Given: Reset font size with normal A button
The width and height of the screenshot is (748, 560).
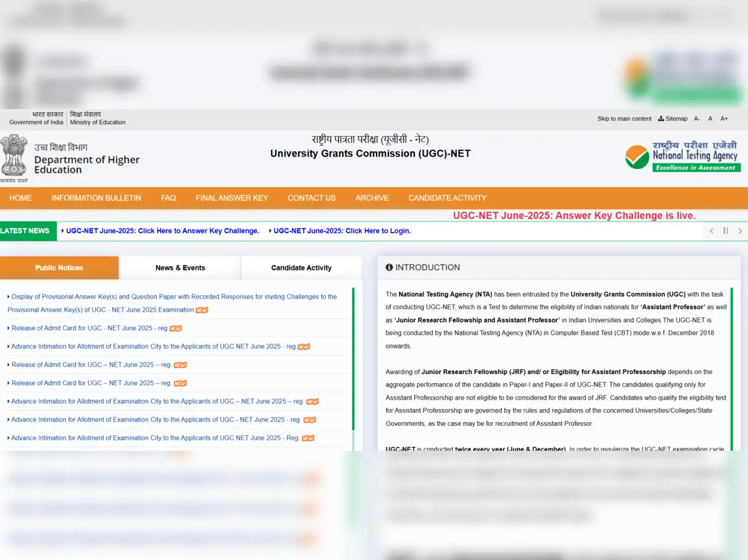Looking at the screenshot, I should click(710, 118).
